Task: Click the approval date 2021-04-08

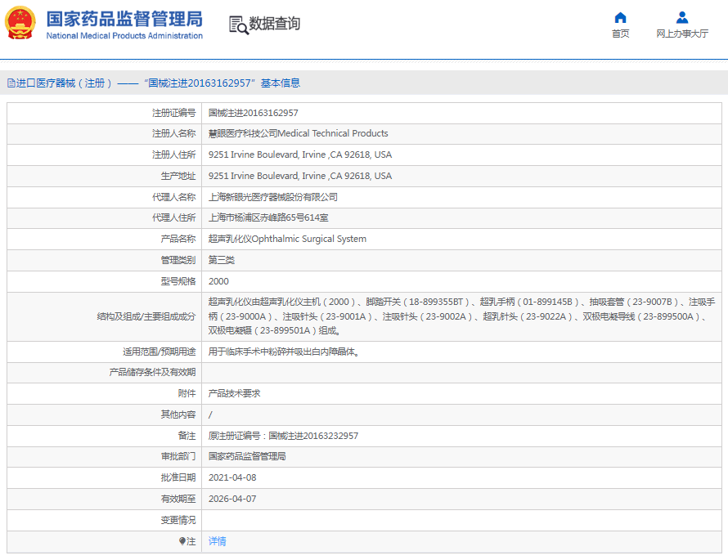Action: click(231, 477)
